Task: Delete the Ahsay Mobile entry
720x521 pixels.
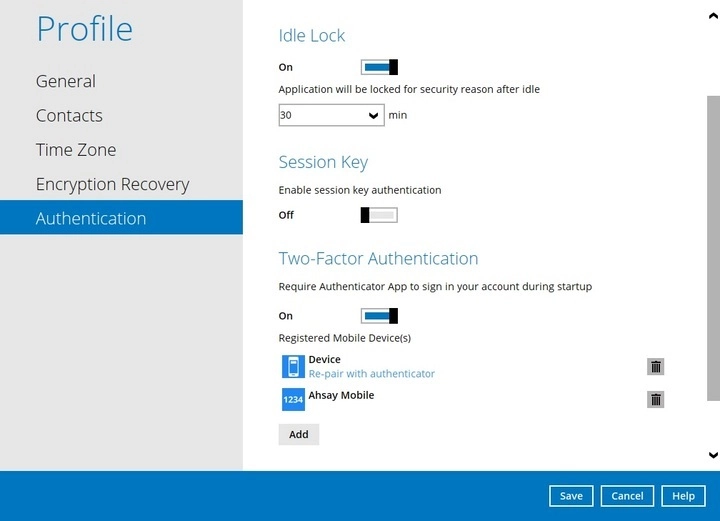Action: 656,400
